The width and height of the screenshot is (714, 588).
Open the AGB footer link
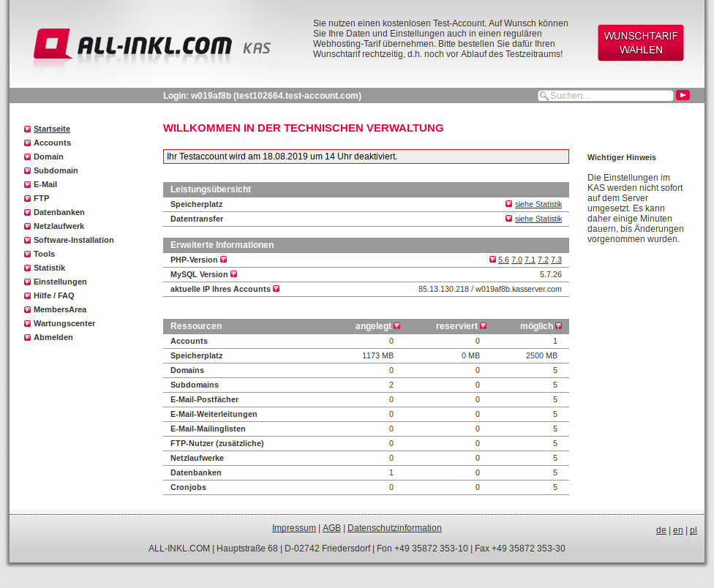(331, 528)
